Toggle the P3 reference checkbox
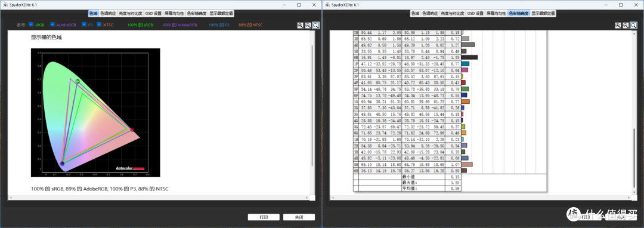The image size is (644, 228). [84, 24]
